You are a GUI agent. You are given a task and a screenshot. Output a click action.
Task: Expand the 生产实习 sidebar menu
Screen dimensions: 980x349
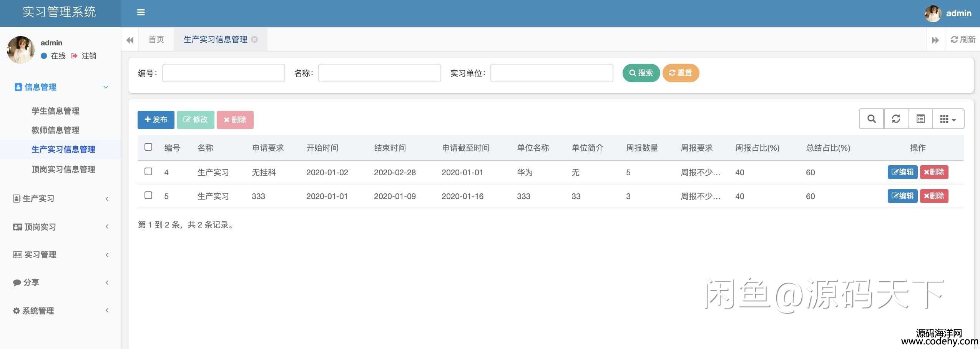pos(60,199)
